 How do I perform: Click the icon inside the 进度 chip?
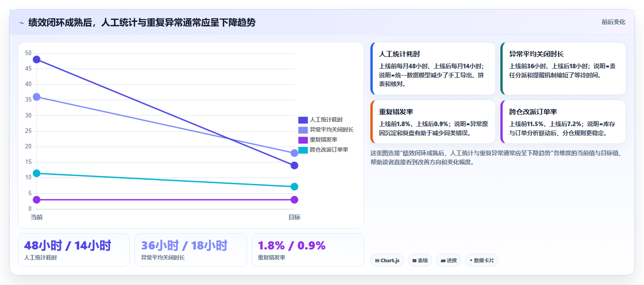click(443, 261)
